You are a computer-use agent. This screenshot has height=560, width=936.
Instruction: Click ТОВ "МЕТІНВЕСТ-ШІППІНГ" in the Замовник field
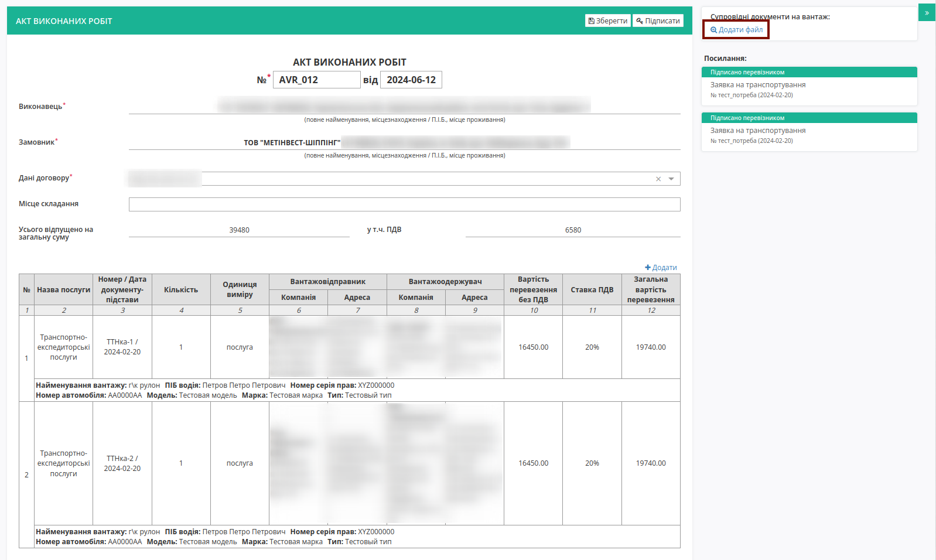(x=292, y=143)
